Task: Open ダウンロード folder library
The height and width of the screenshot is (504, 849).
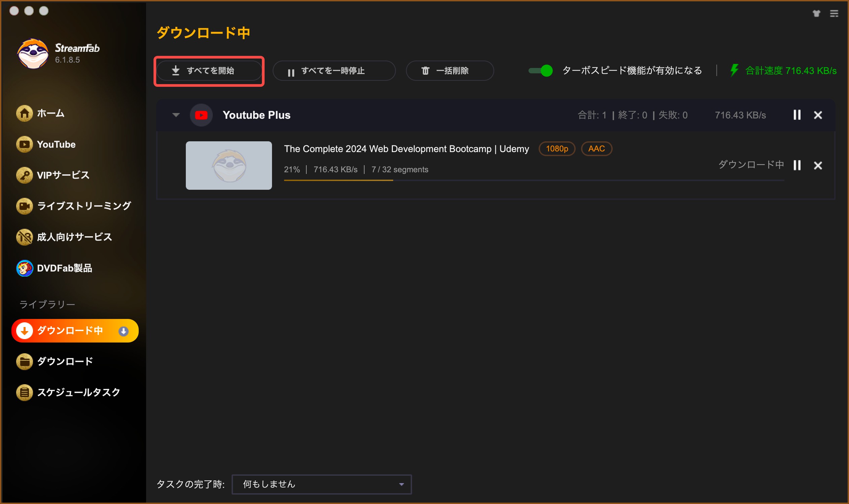Action: coord(54,361)
